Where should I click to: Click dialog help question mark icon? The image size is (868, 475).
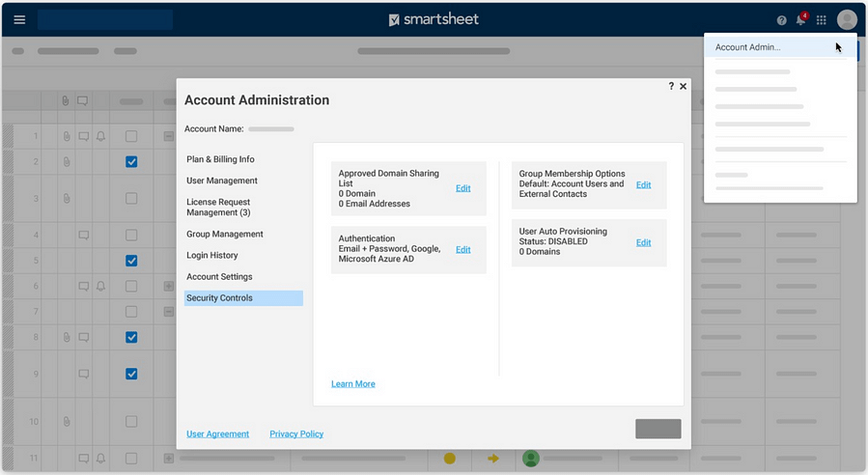tap(671, 86)
